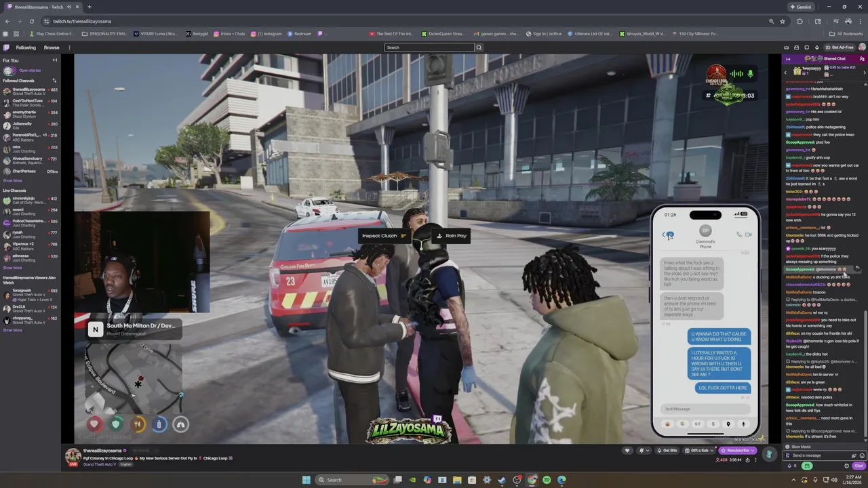Go back in browser history

[6, 21]
